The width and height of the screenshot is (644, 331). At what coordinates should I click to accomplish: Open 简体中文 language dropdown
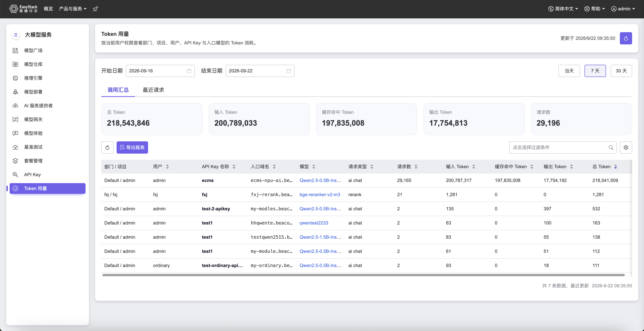pos(563,9)
